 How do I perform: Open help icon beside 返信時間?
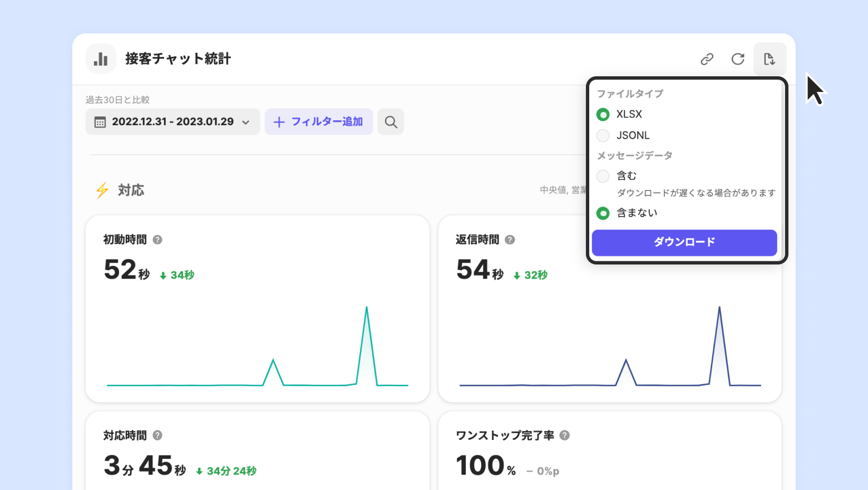(x=510, y=240)
